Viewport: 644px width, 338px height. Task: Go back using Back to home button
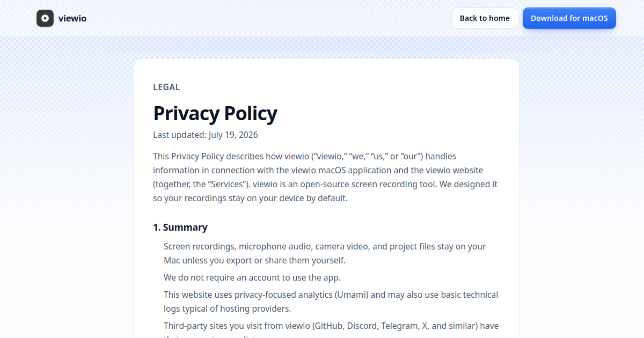coord(485,18)
